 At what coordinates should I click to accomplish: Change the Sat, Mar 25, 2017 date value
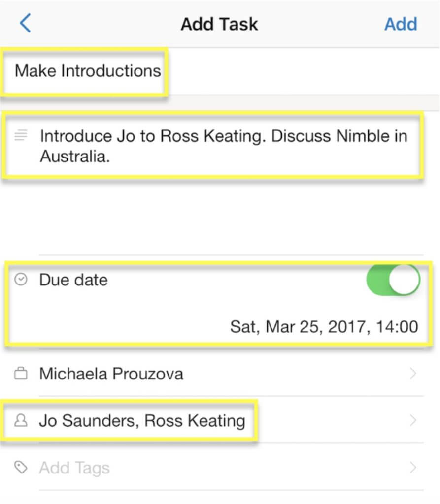pyautogui.click(x=324, y=326)
